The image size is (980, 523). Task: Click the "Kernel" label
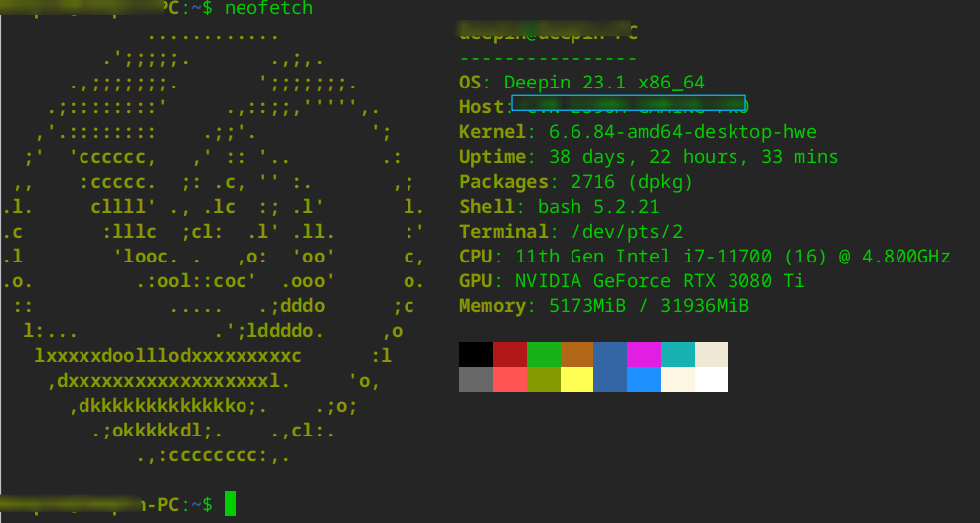pyautogui.click(x=493, y=132)
